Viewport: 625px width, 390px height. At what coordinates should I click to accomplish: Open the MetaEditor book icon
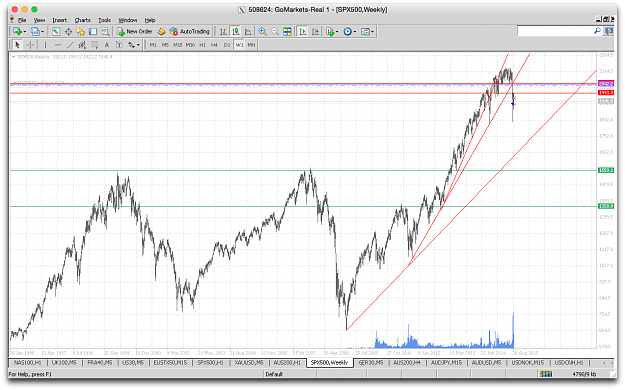click(161, 32)
